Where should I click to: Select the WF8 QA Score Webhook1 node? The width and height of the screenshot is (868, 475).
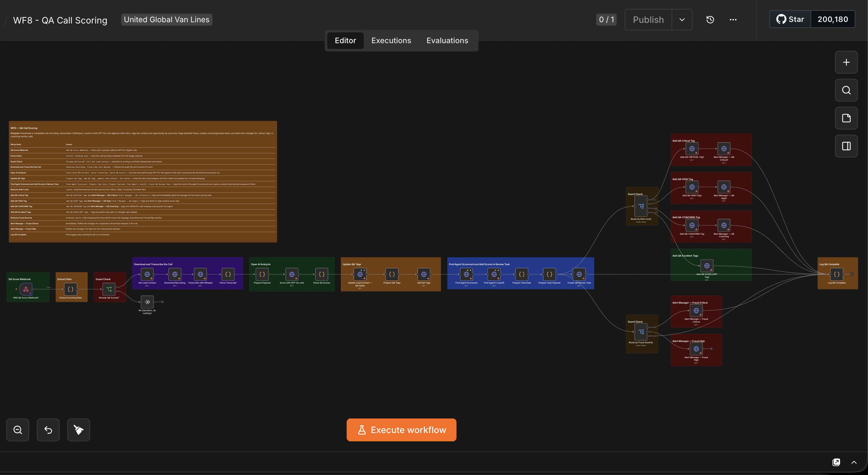tap(26, 289)
